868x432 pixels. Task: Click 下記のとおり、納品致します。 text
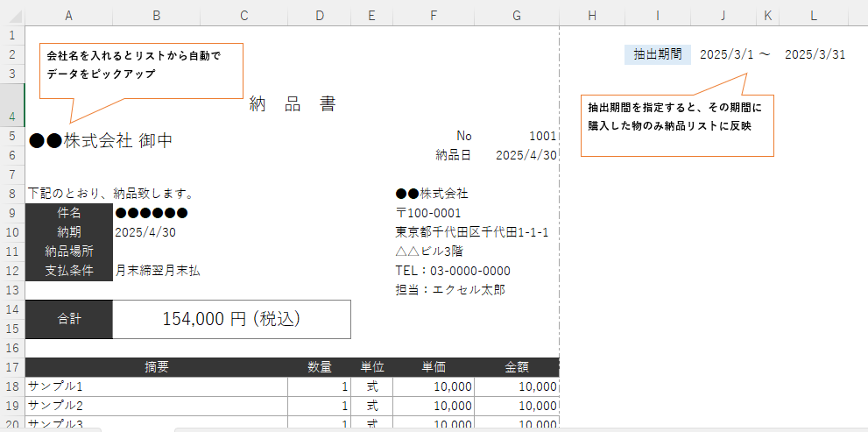click(110, 194)
